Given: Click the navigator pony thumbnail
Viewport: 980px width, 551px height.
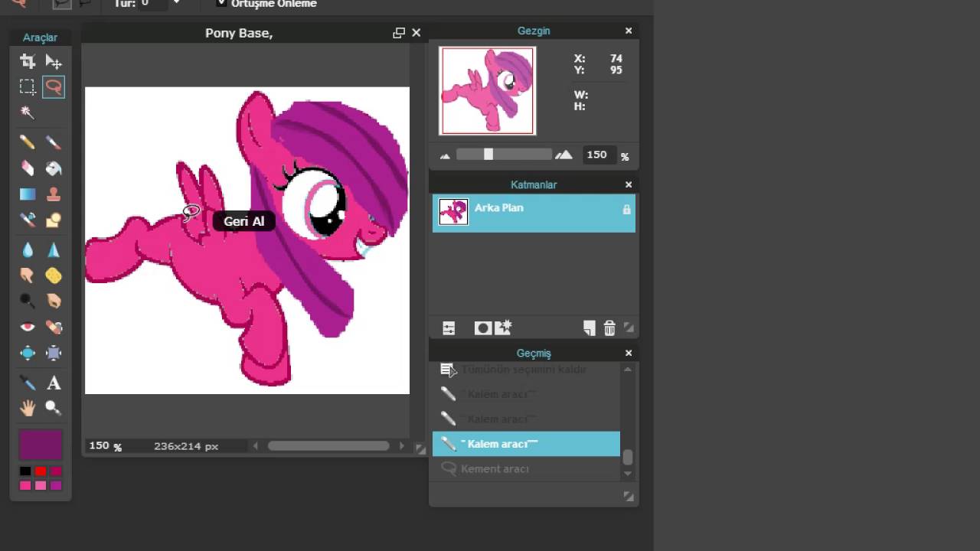Looking at the screenshot, I should pos(488,90).
